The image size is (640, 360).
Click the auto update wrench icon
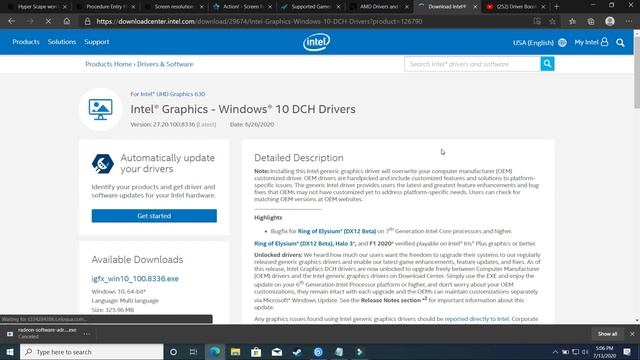click(x=102, y=164)
